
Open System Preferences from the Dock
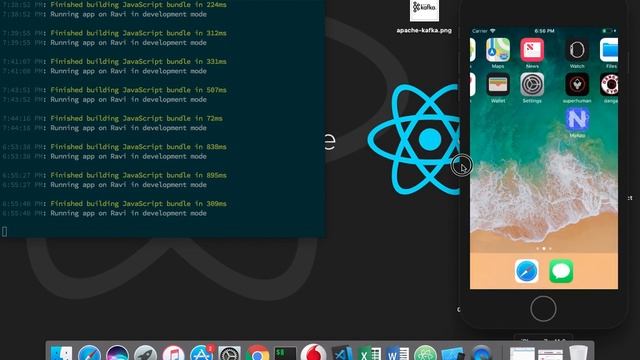click(x=229, y=353)
